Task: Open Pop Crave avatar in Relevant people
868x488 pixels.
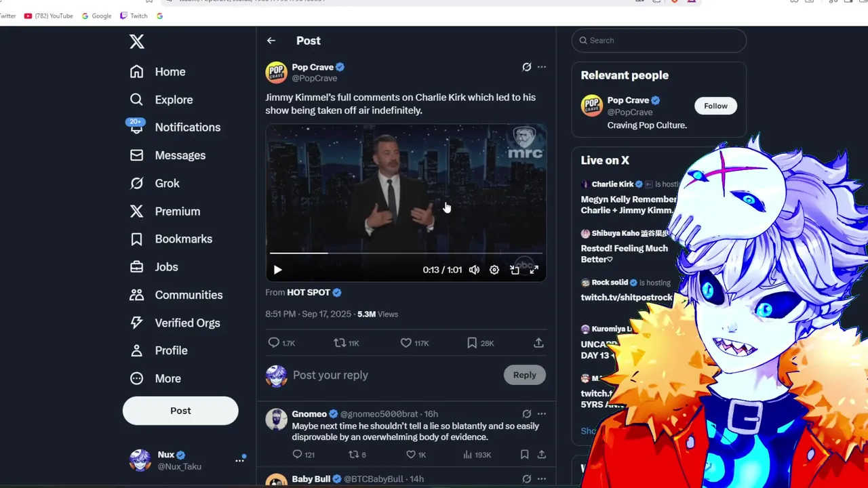Action: [592, 106]
